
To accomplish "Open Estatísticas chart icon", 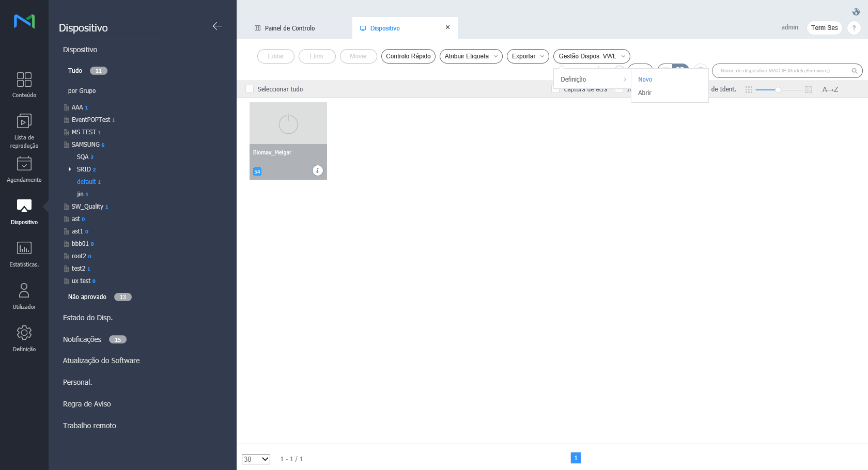I will 24,248.
